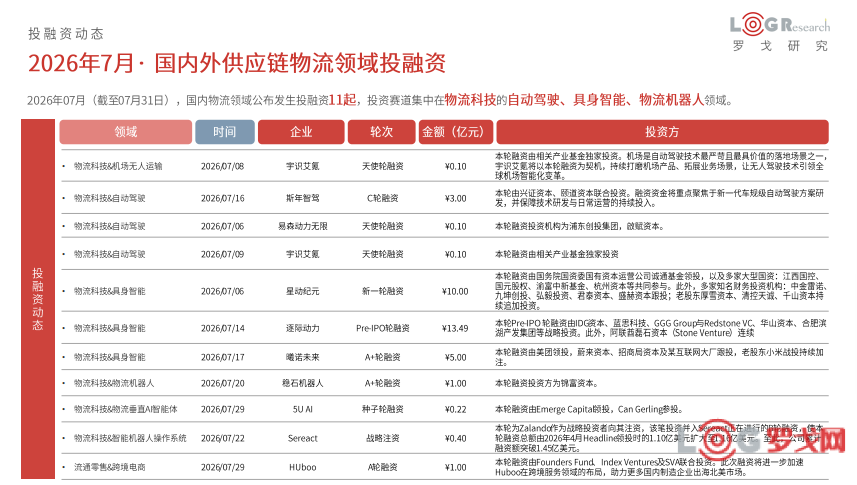Click the amount ¥3.00

coord(456,198)
